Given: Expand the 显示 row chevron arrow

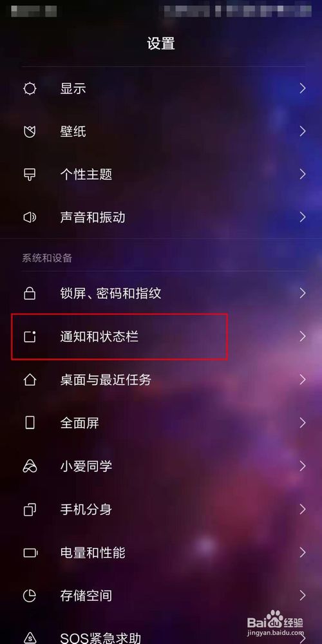Looking at the screenshot, I should pos(303,88).
